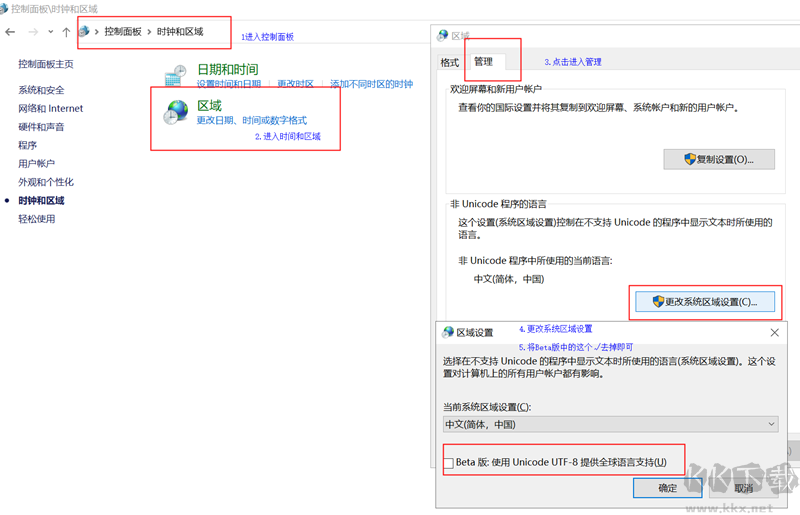Click the Back arrow in Control Panel

(10, 32)
